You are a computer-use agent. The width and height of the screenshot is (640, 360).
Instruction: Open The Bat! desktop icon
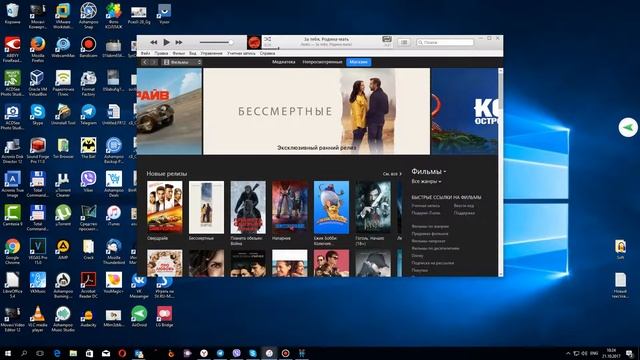point(88,148)
